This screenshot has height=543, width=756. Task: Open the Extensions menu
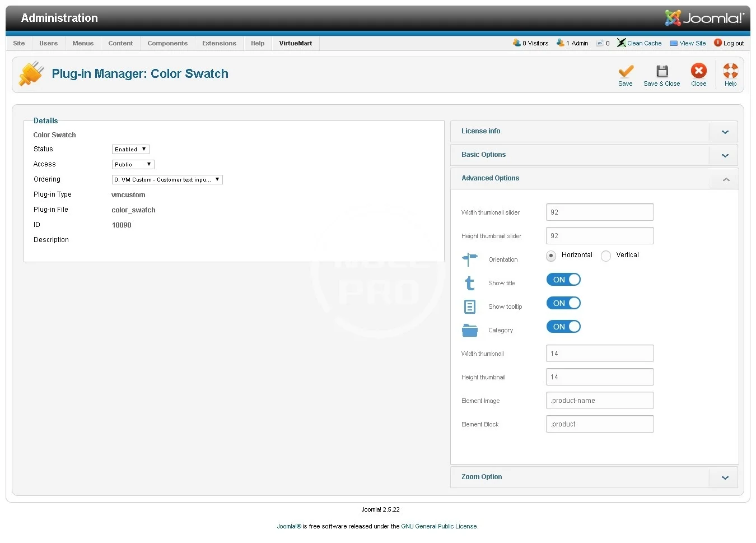tap(219, 43)
